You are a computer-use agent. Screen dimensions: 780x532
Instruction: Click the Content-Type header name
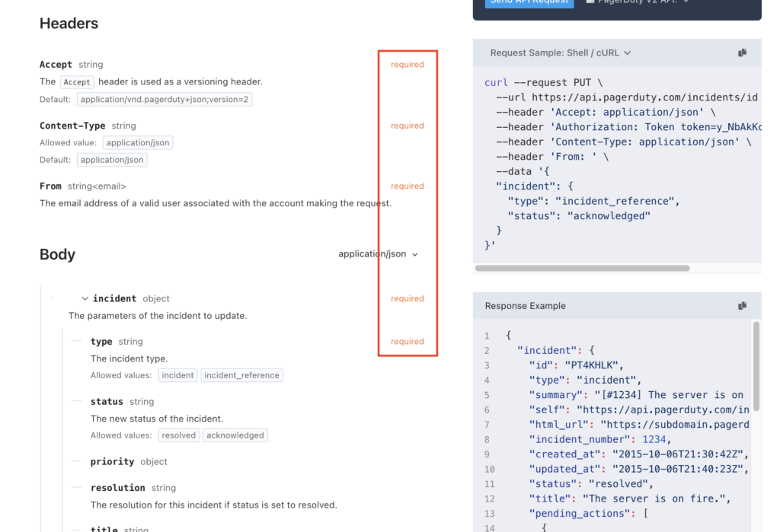pyautogui.click(x=72, y=126)
